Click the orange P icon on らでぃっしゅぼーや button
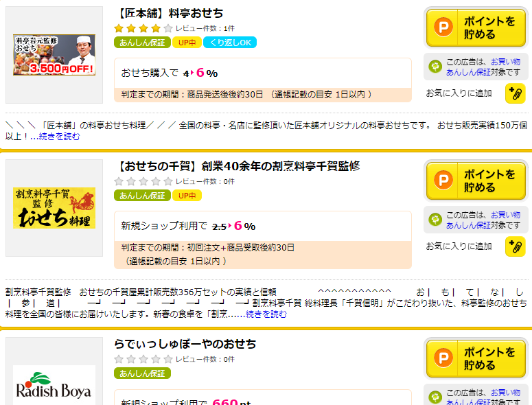Screen dimensions: 532x405 [443, 358]
